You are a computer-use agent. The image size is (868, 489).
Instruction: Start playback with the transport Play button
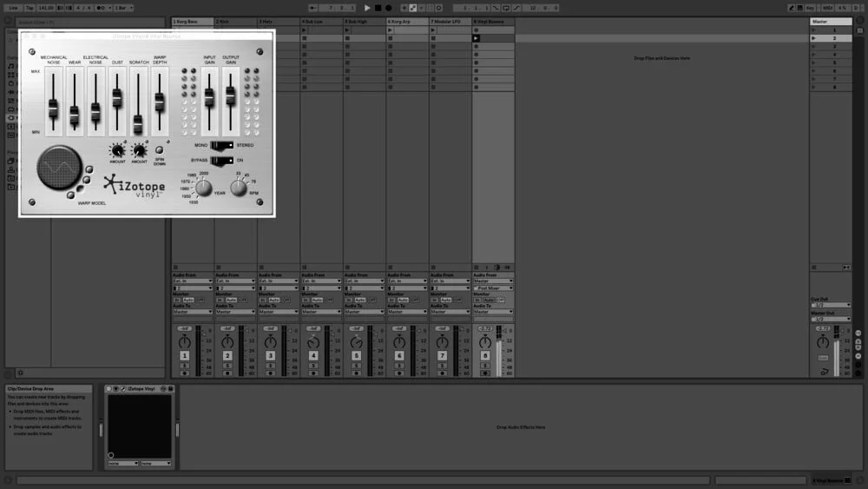367,8
